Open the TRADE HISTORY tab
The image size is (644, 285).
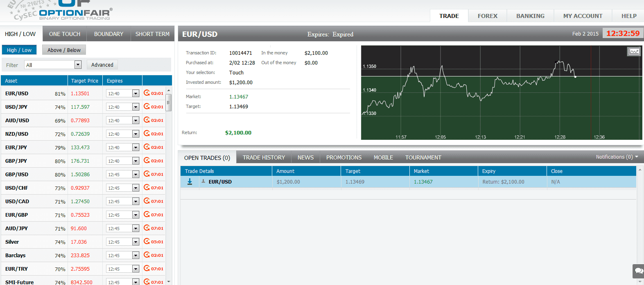click(264, 157)
